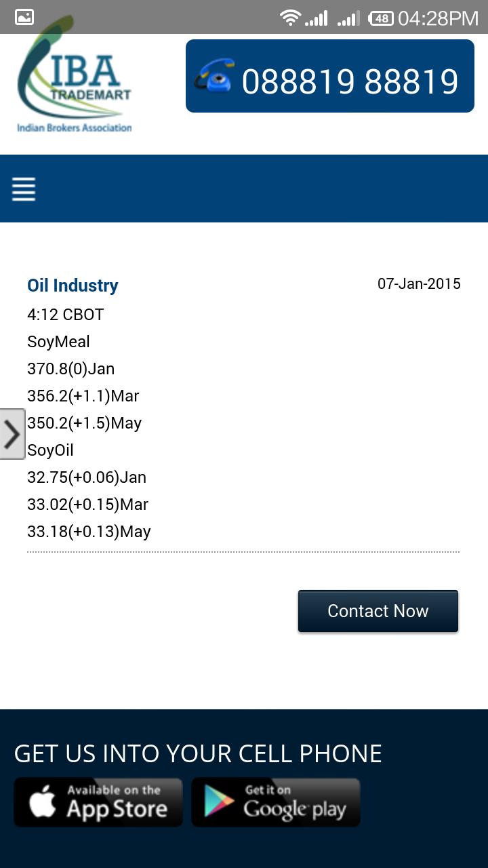Tap the Wi-Fi status icon

click(290, 18)
